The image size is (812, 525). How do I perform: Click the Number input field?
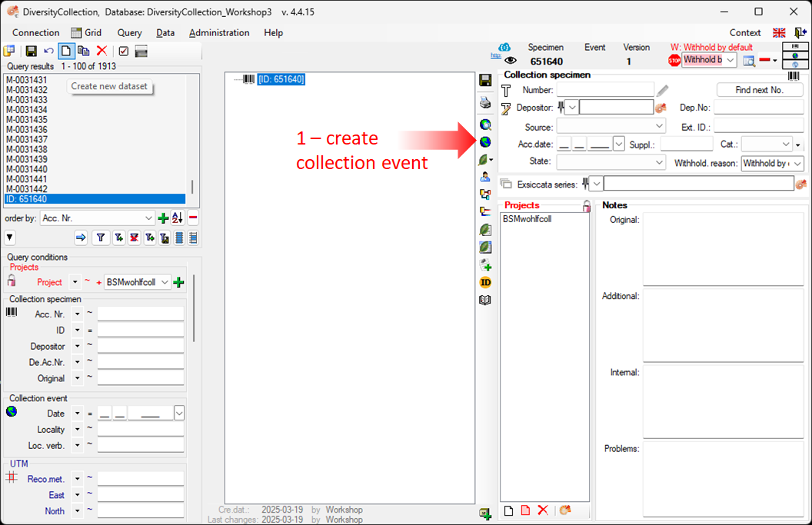(x=605, y=90)
